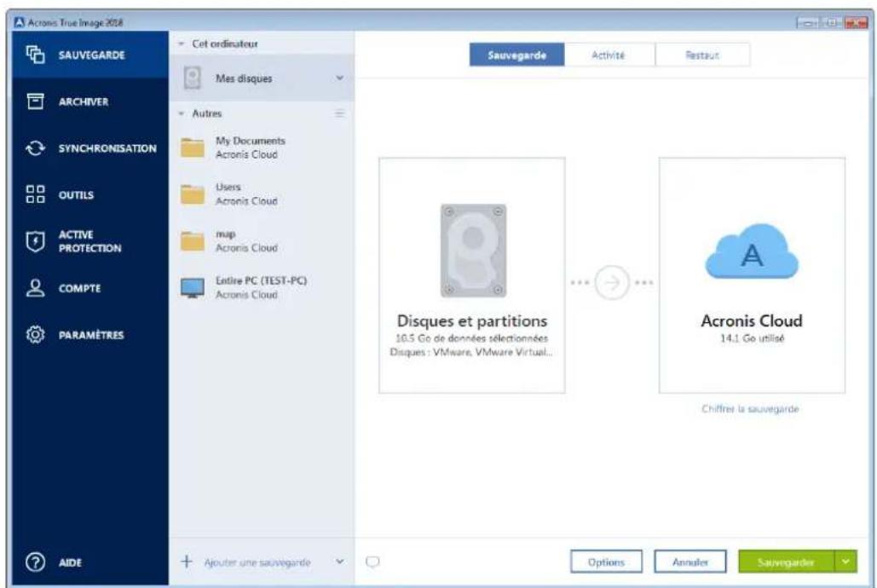Click the hard disk source image
877x588 pixels.
click(473, 250)
